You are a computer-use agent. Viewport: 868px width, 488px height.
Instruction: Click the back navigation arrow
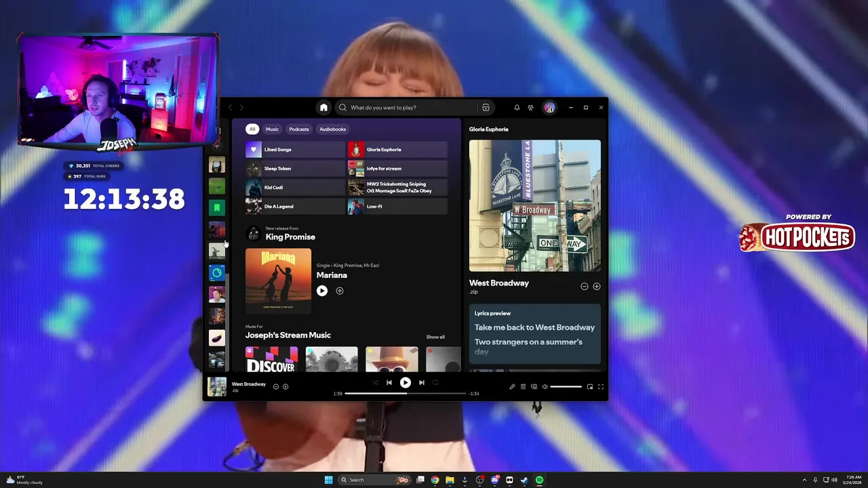click(x=231, y=107)
